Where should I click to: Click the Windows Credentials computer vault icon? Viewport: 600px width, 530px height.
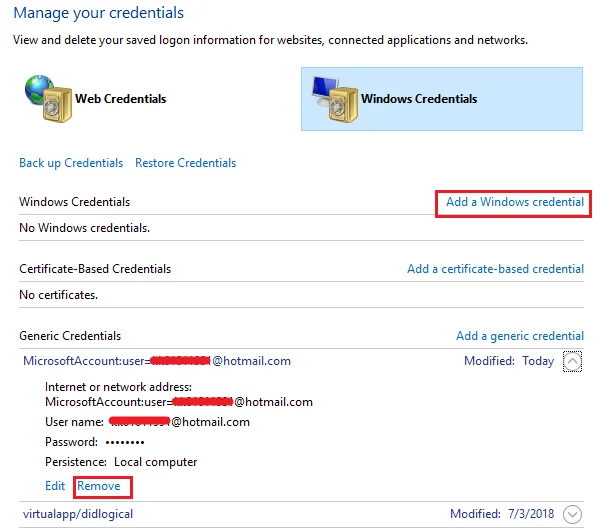335,99
